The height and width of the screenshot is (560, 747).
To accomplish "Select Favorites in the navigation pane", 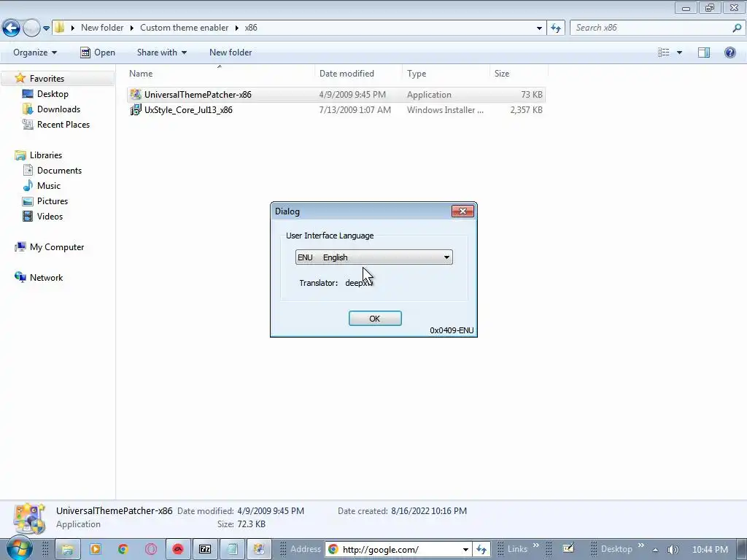I will click(47, 79).
